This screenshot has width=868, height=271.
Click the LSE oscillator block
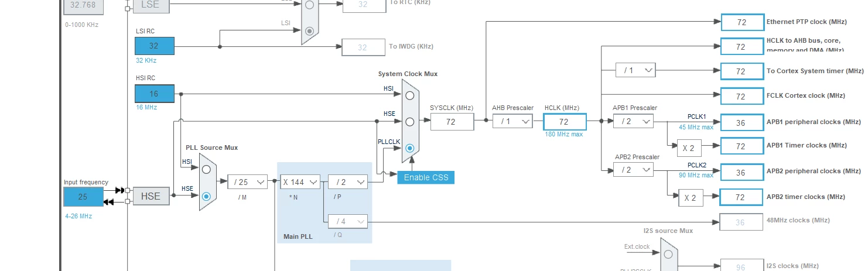click(x=151, y=6)
